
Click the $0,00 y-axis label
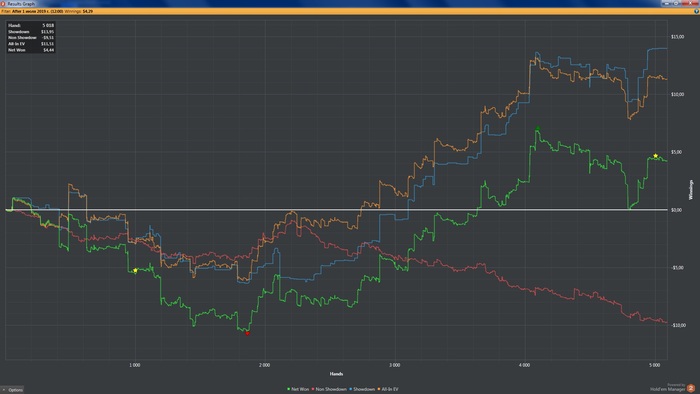676,210
